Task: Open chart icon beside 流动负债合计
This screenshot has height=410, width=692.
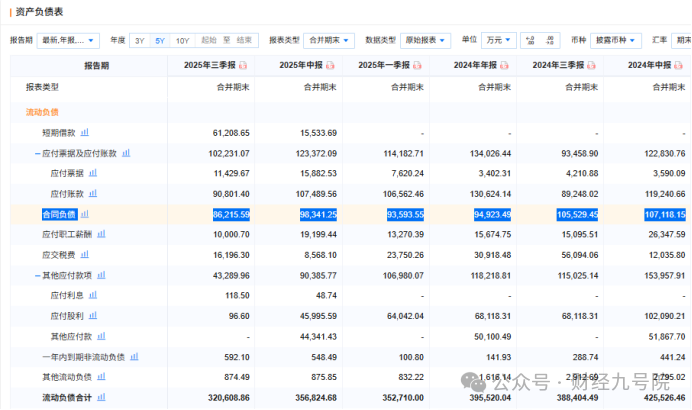Action: 101,397
